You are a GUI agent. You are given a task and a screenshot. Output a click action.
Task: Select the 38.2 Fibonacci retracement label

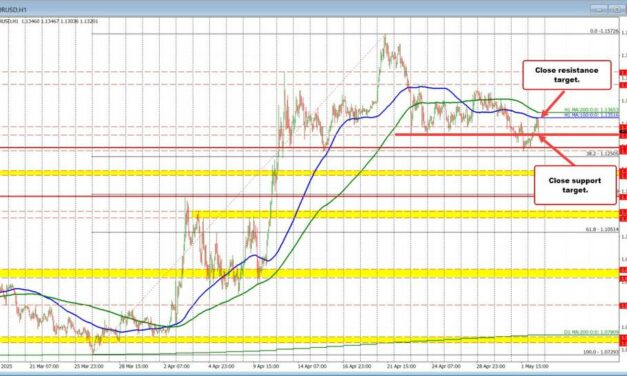point(603,153)
